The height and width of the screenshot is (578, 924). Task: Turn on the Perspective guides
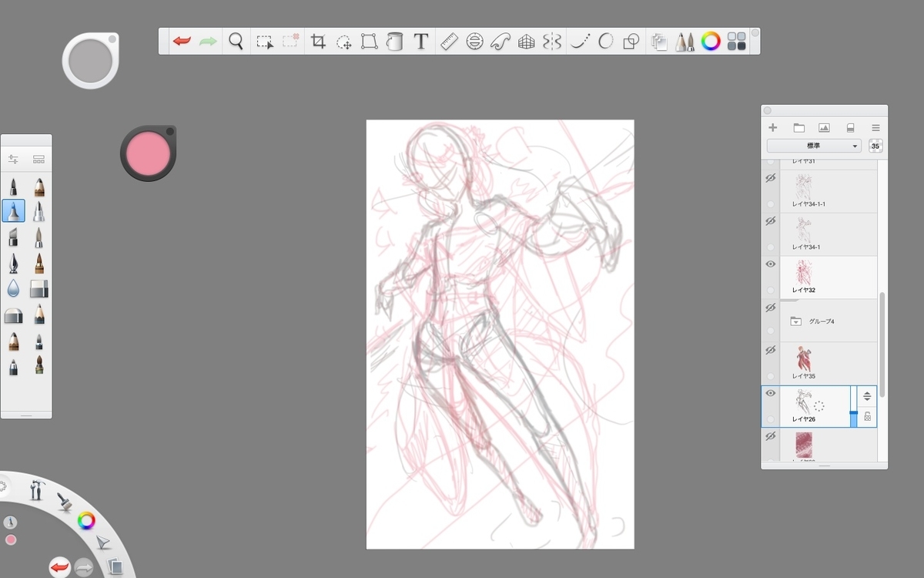coord(526,42)
